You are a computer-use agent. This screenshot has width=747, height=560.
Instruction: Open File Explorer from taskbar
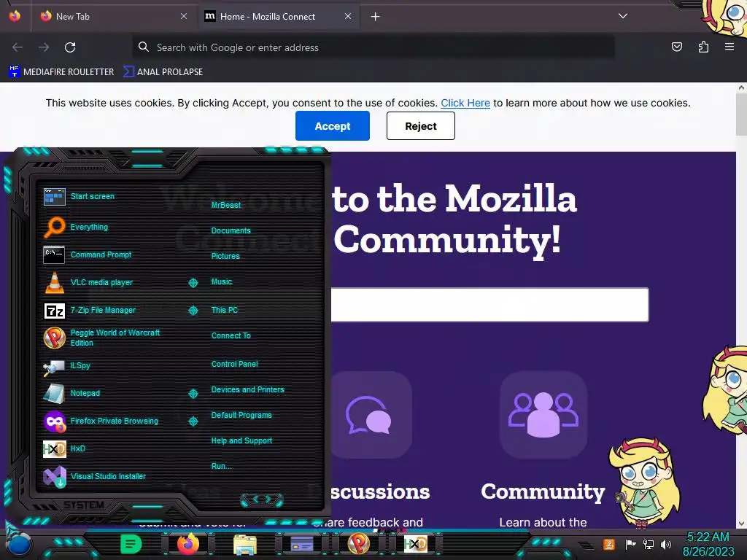[245, 544]
